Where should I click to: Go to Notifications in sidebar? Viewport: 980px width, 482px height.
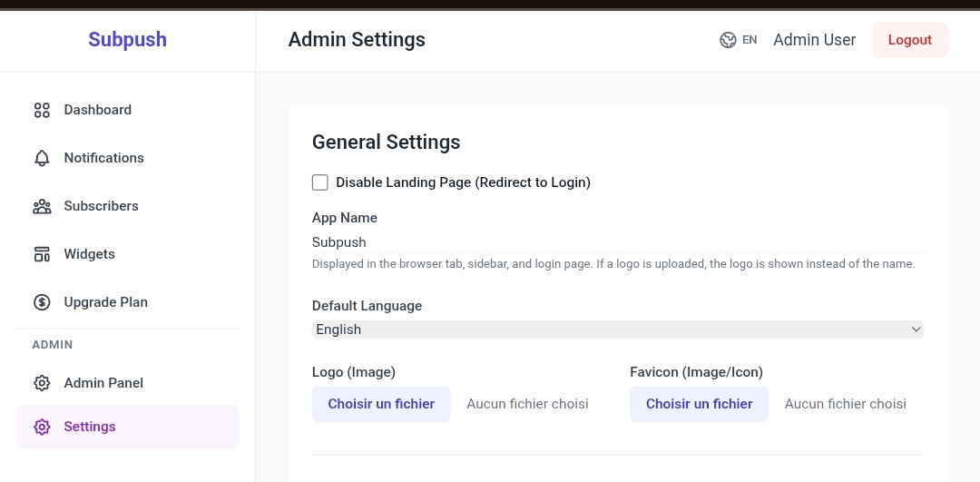point(128,158)
